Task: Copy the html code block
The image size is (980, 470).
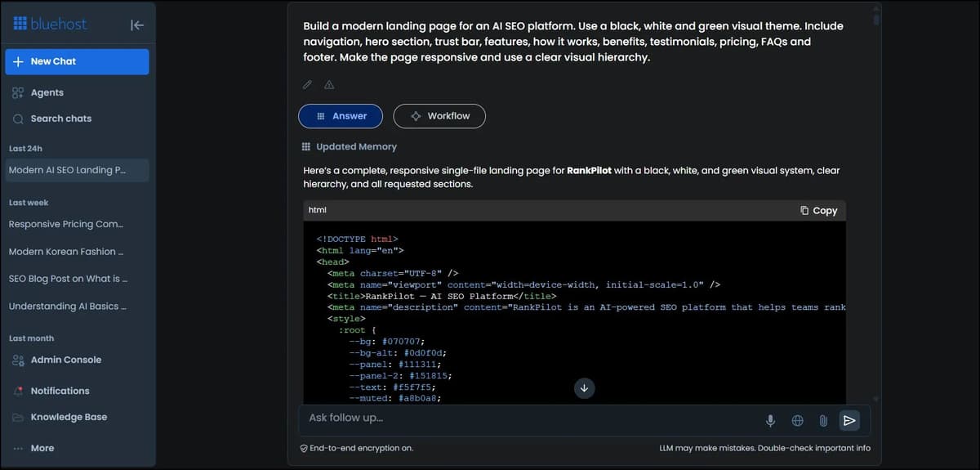Action: (818, 210)
